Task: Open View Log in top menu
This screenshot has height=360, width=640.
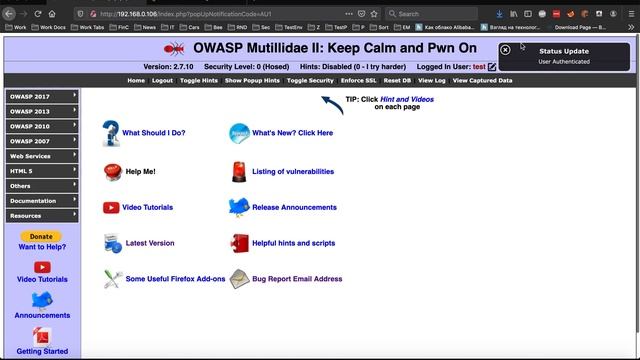Action: coord(431,80)
